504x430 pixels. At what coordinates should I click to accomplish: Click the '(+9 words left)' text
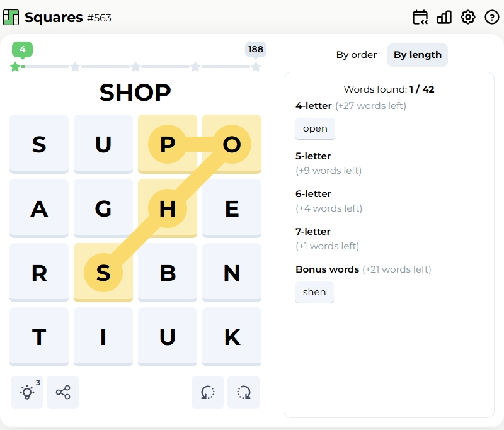pyautogui.click(x=328, y=171)
